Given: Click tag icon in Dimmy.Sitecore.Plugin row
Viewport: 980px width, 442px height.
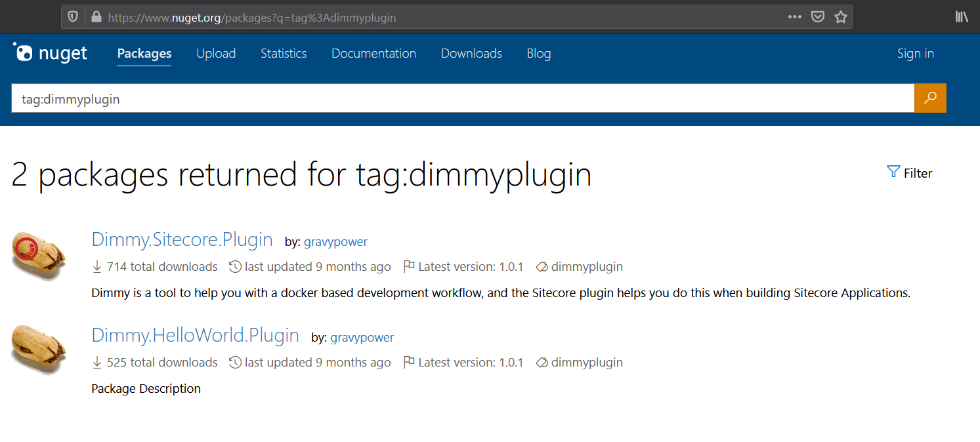Looking at the screenshot, I should (542, 267).
